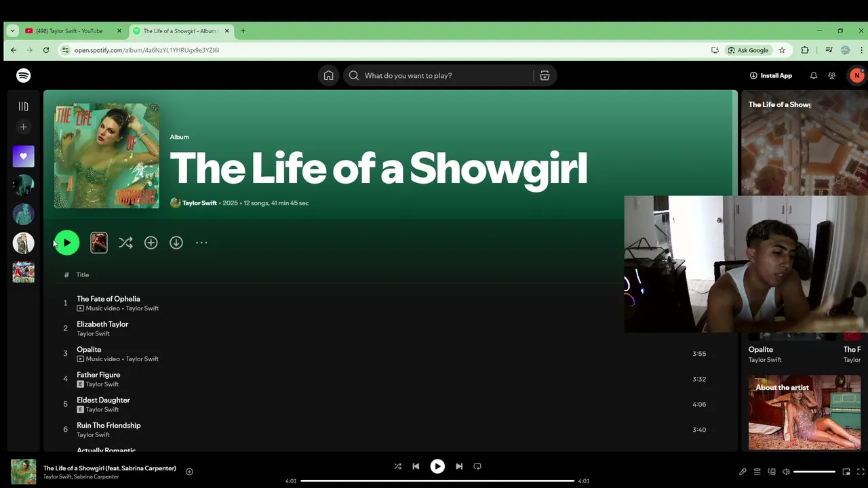Open the queue icon
The width and height of the screenshot is (868, 488).
click(x=757, y=472)
